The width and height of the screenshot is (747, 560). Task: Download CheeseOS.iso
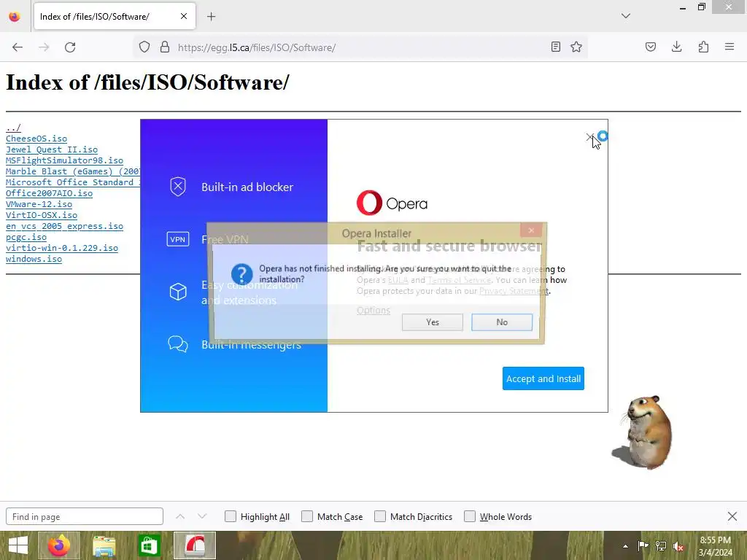[x=36, y=139]
